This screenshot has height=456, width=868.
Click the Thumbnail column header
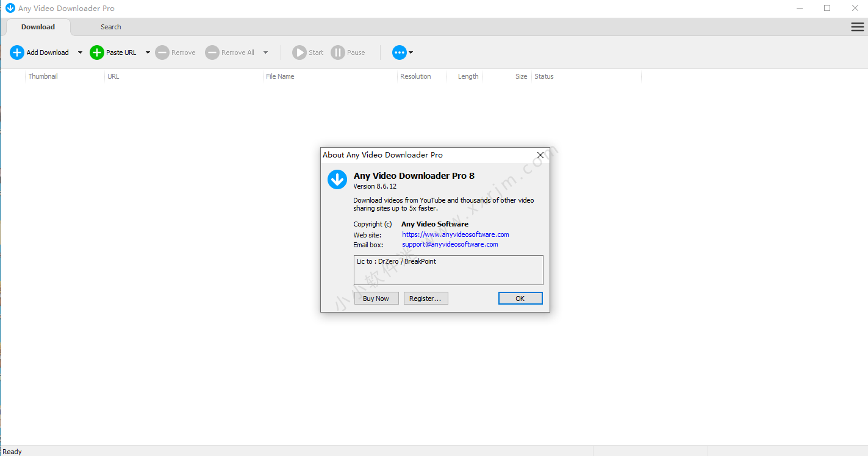pyautogui.click(x=65, y=76)
